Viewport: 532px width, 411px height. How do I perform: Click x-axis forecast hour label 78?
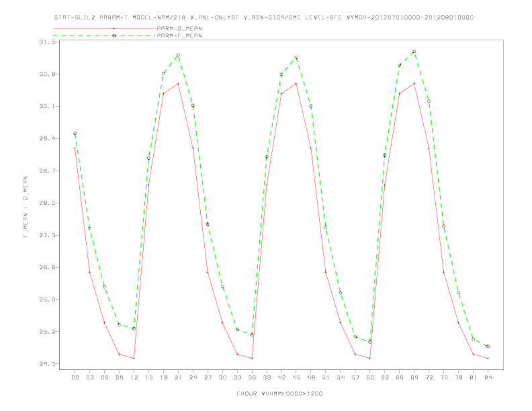[x=458, y=377]
